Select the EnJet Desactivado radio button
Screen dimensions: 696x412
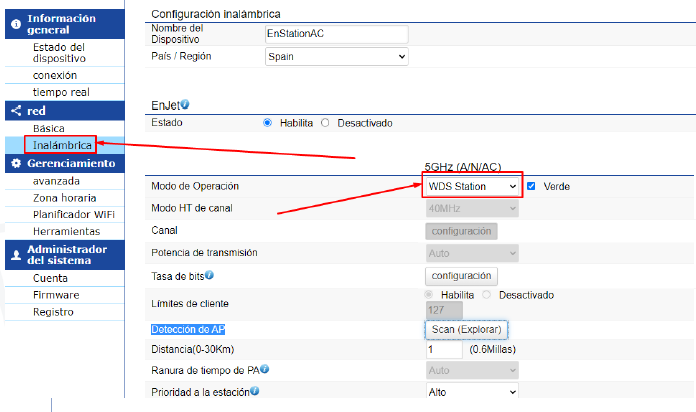coord(325,123)
